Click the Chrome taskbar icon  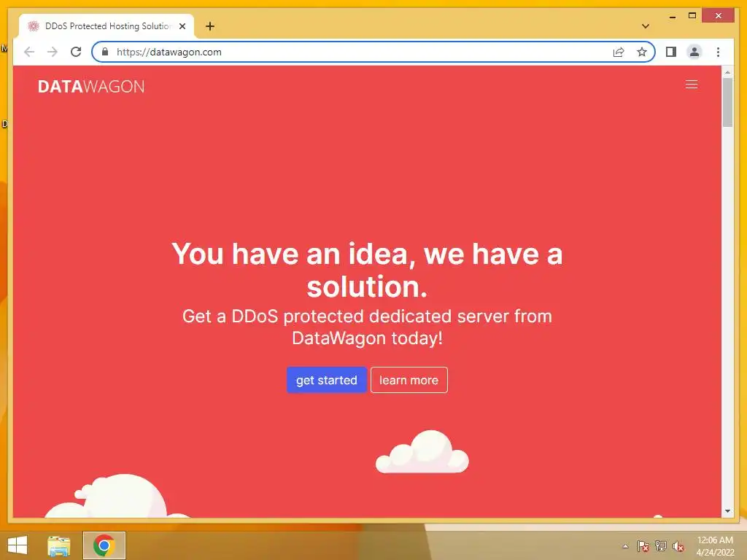104,545
